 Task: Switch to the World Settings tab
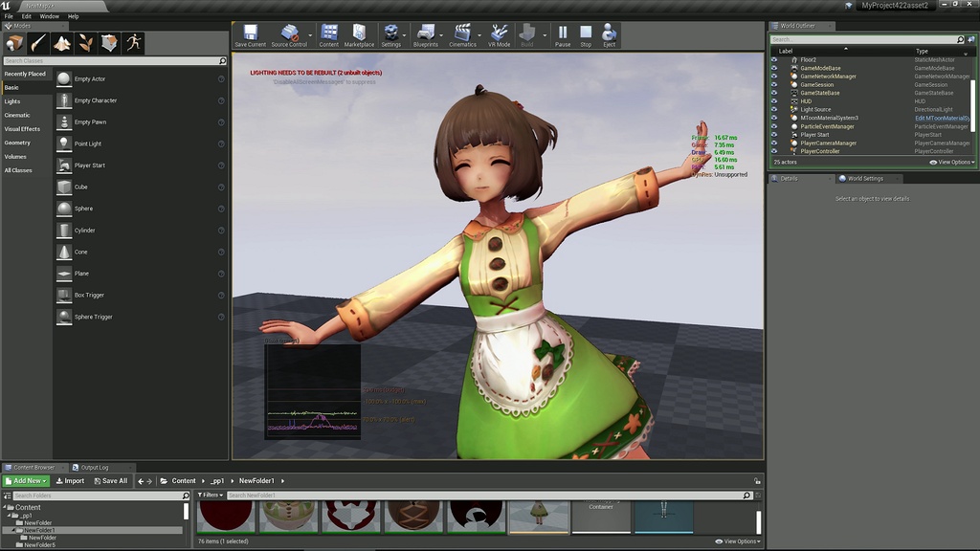865,179
